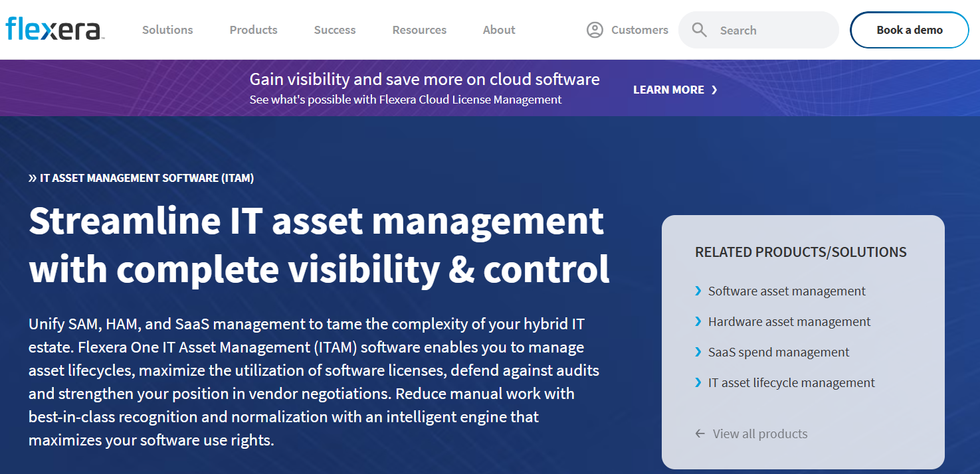Go to the Customers page

click(x=640, y=30)
